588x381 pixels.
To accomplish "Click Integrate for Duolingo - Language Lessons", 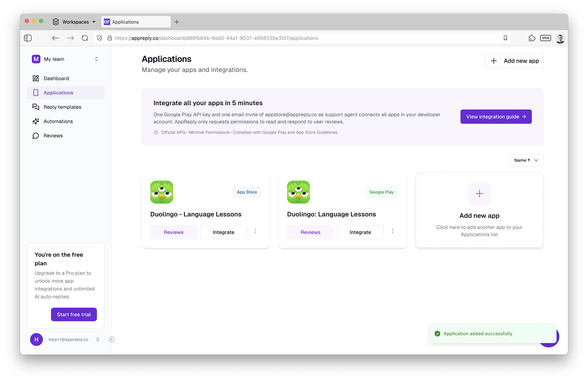I will click(223, 232).
